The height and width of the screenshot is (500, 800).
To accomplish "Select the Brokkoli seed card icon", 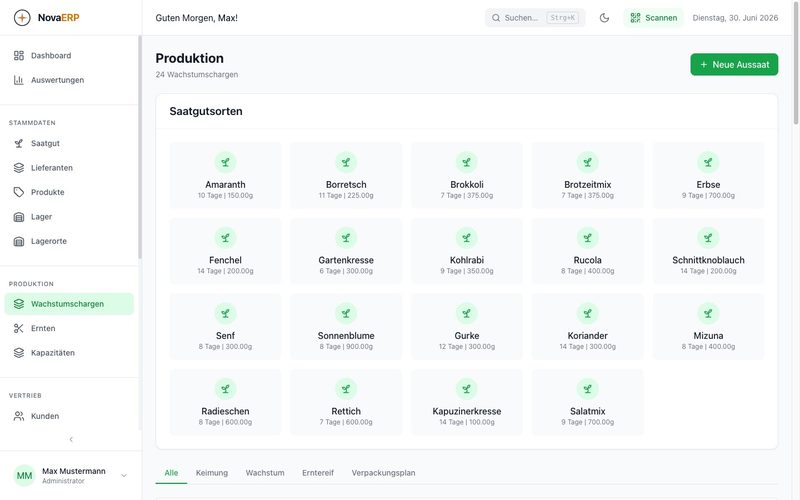I will pyautogui.click(x=467, y=162).
